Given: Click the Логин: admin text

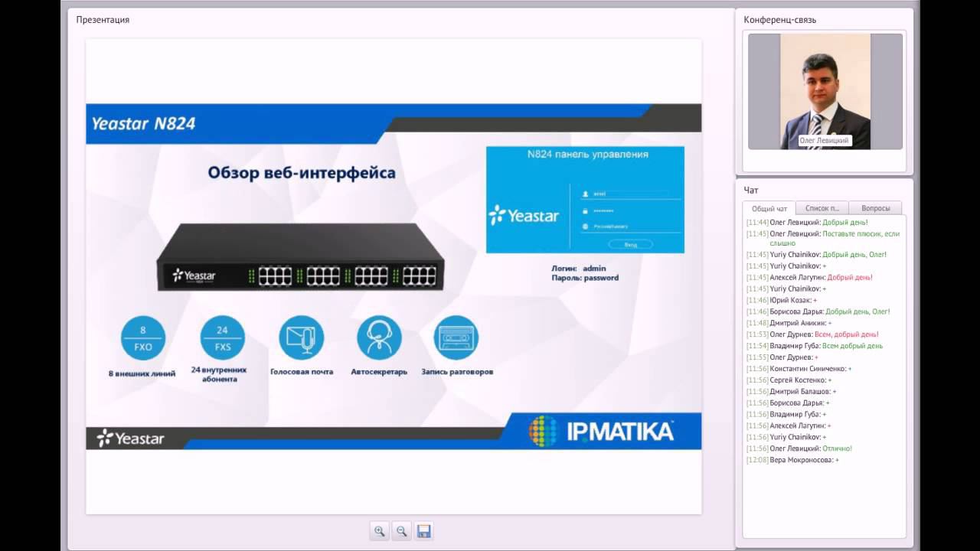Looking at the screenshot, I should click(578, 269).
